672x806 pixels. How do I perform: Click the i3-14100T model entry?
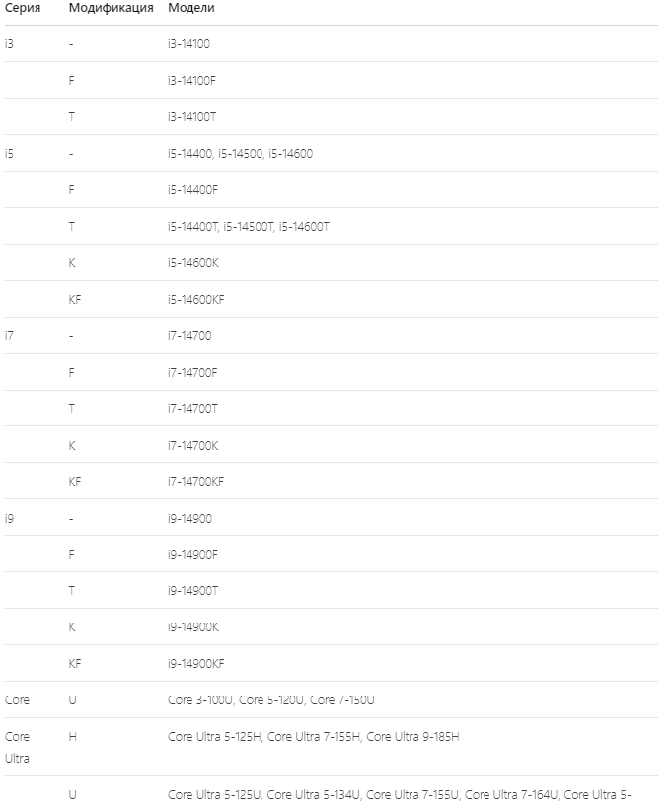coord(191,117)
